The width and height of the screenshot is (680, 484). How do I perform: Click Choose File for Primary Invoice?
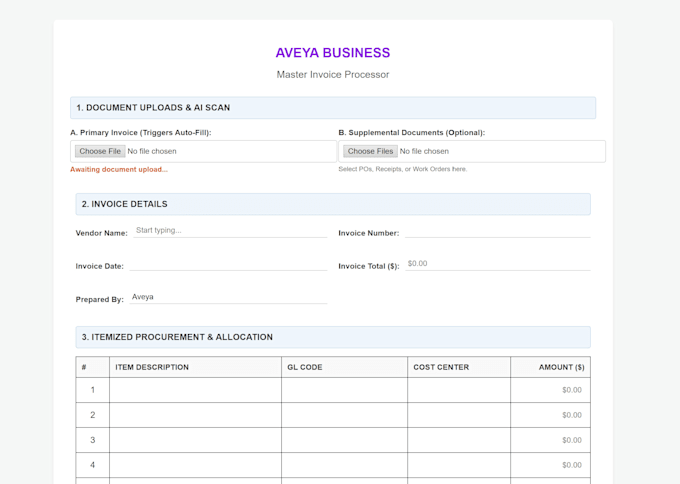(100, 151)
